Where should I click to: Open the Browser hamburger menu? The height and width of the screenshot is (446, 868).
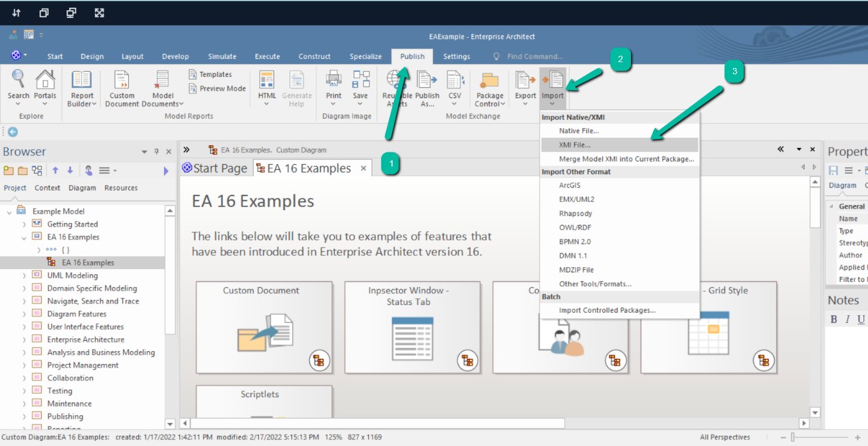[107, 170]
